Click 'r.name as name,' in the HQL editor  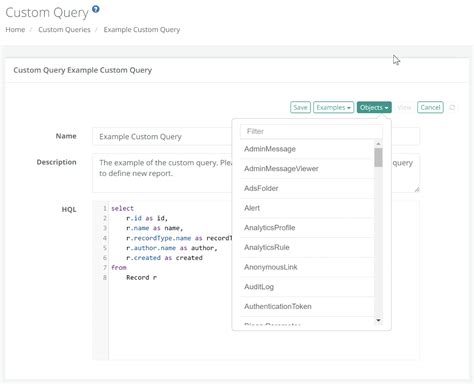[154, 228]
